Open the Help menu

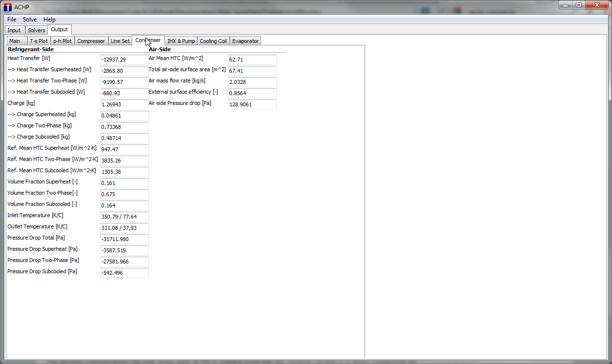49,20
